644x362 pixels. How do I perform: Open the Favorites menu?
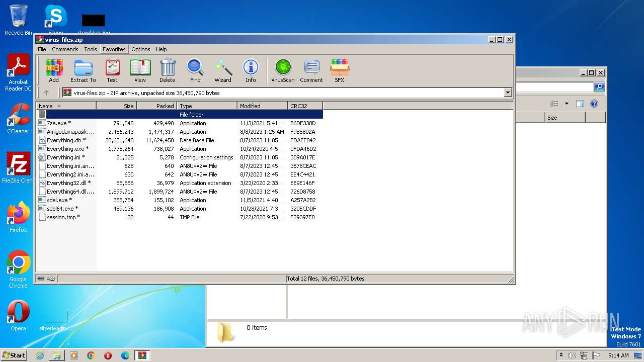point(114,49)
